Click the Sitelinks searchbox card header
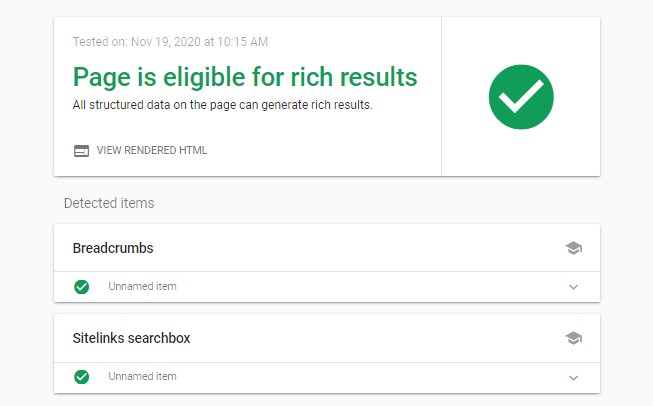The image size is (653, 406). point(327,338)
